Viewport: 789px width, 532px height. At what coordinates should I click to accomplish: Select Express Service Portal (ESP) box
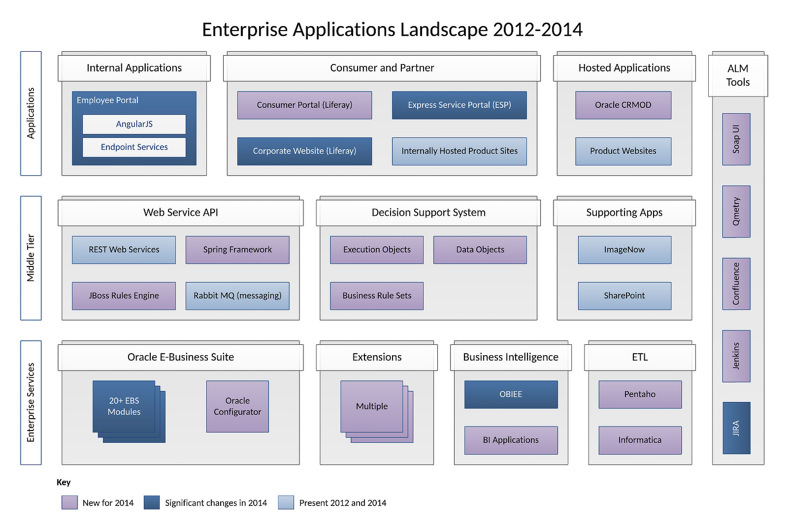(459, 105)
